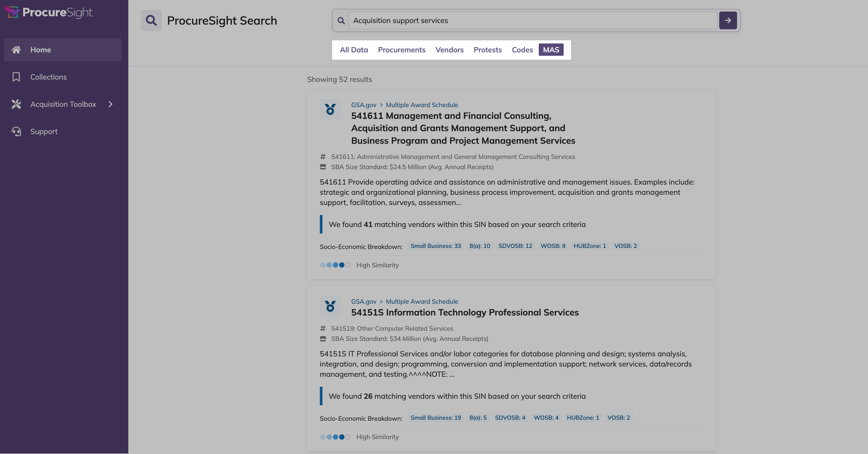Click the SDVOSB: 12 tag
The image size is (868, 454).
click(x=515, y=246)
